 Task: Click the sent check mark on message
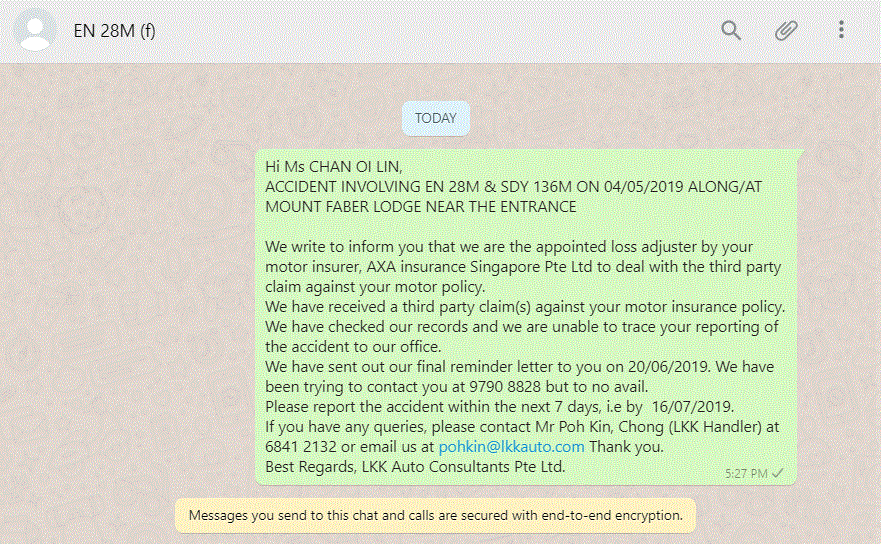coord(778,473)
